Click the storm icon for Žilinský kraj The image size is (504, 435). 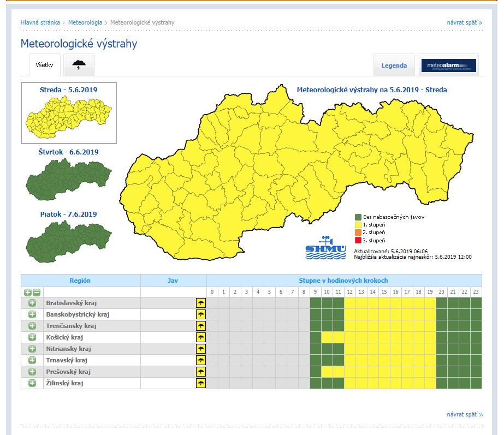click(200, 383)
